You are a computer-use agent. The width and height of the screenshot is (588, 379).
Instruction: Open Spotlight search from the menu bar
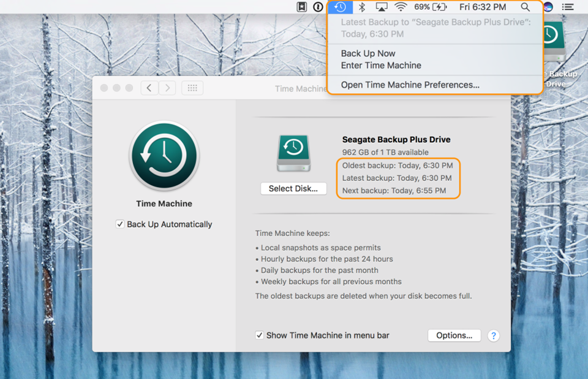pyautogui.click(x=526, y=7)
